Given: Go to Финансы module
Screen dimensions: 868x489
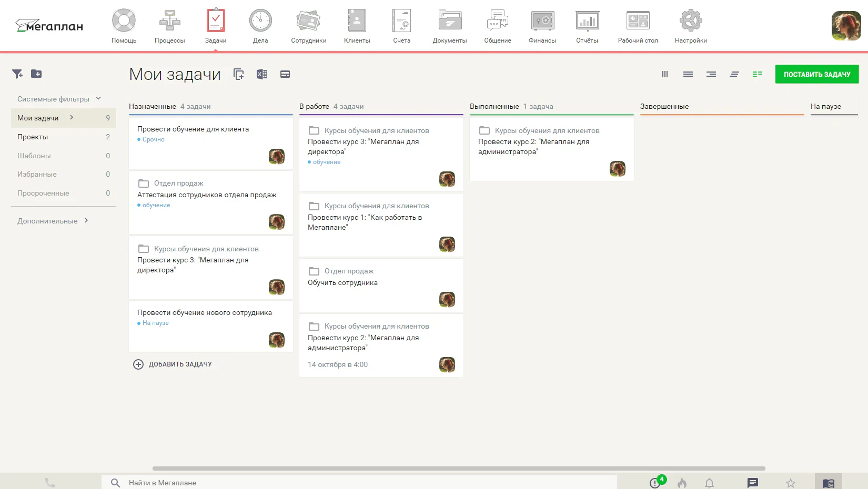Looking at the screenshot, I should pyautogui.click(x=542, y=26).
